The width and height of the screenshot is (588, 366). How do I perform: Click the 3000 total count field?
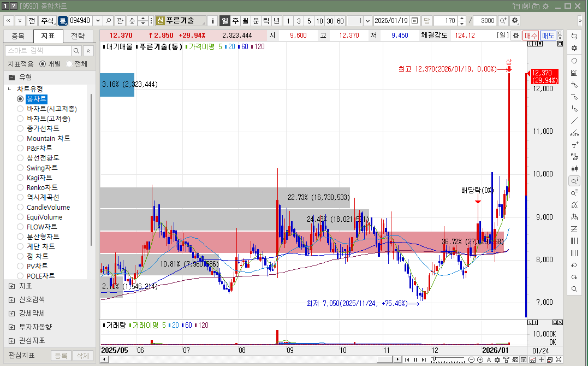[485, 21]
